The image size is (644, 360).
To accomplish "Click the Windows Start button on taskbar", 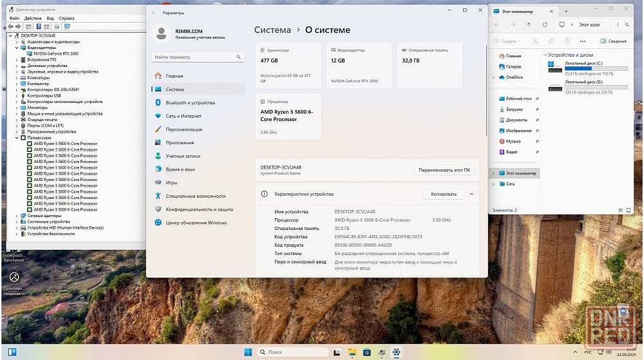I will tap(248, 352).
